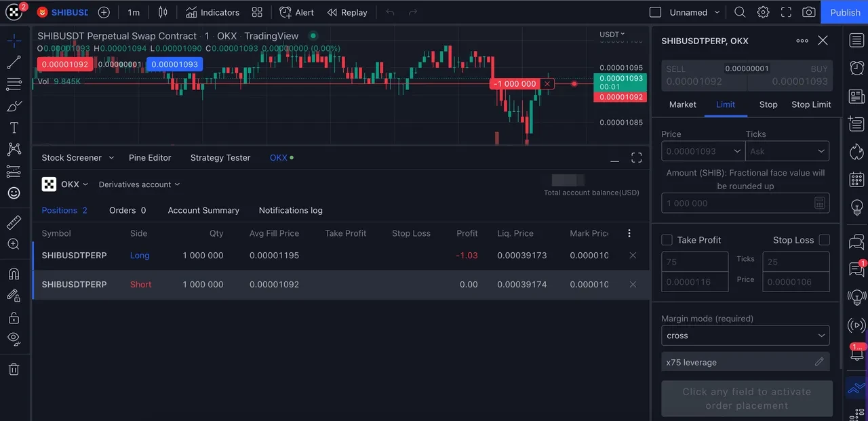Open the chart patterns tool
This screenshot has height=421, width=868.
coord(14,149)
